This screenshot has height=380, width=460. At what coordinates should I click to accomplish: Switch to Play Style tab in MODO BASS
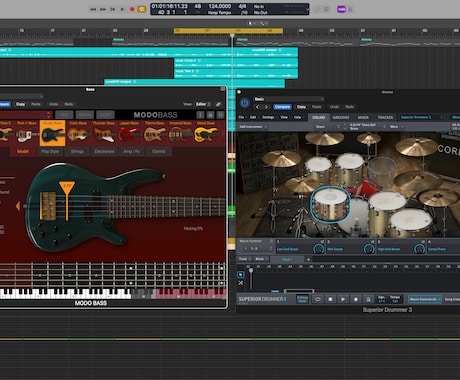[50, 151]
